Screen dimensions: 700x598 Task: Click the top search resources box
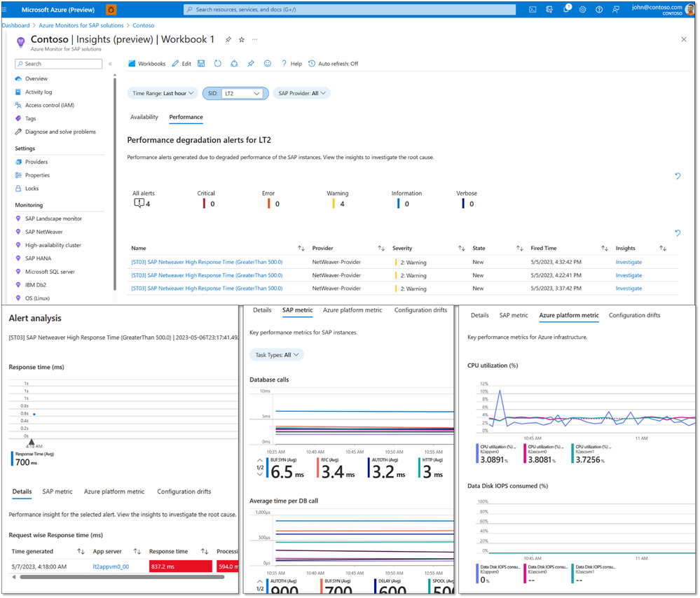pos(350,9)
